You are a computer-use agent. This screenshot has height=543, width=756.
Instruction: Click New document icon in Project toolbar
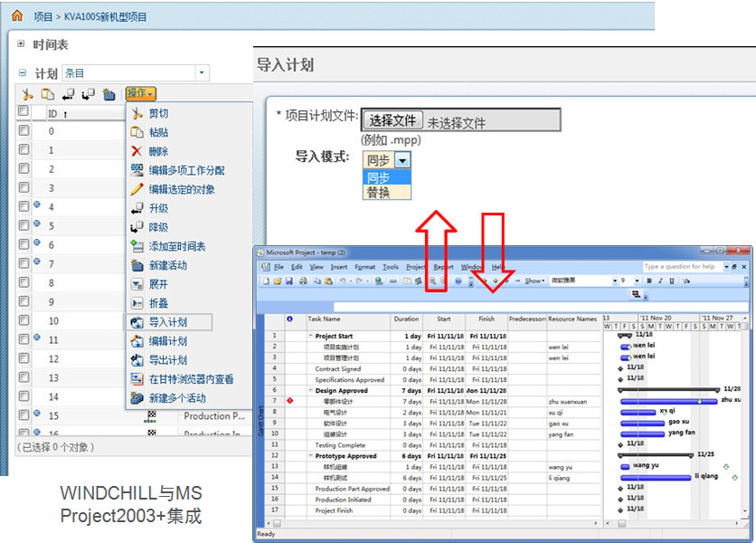(267, 281)
